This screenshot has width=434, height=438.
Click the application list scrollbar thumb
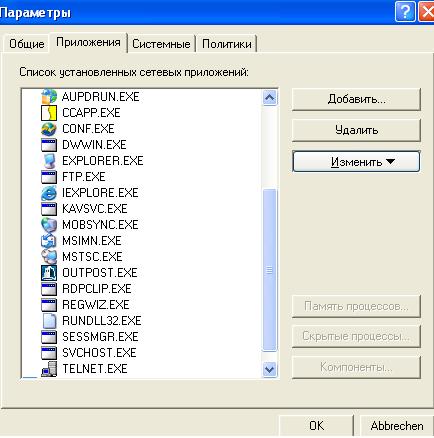coord(269,270)
